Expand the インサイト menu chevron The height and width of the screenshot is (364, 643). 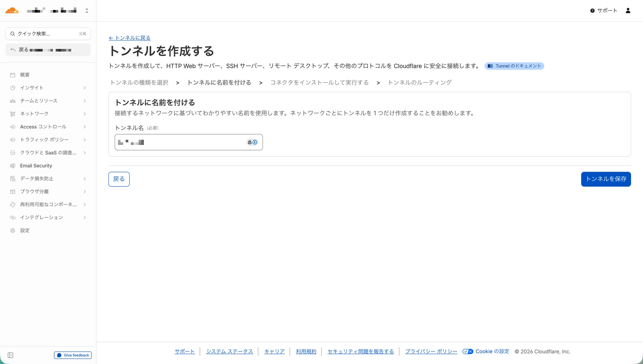click(x=85, y=88)
